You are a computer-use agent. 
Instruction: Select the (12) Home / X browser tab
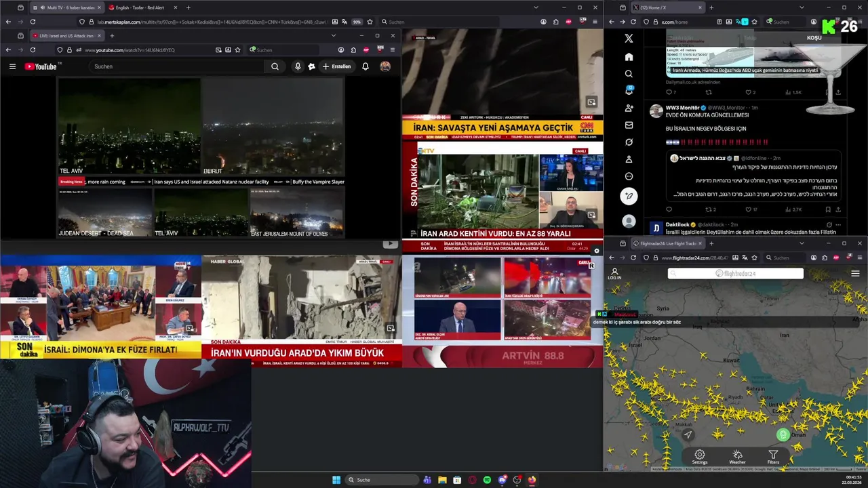[668, 7]
